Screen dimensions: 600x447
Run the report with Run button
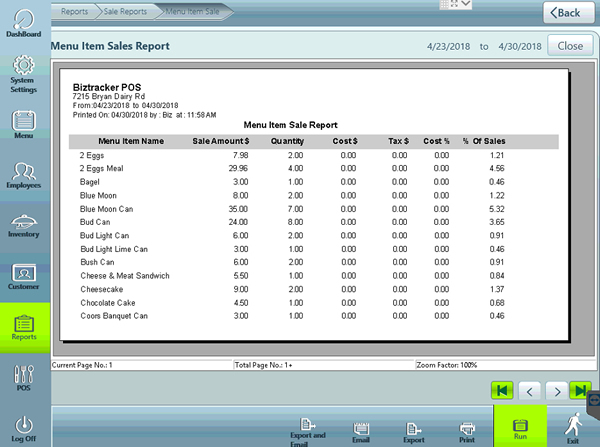tap(520, 426)
